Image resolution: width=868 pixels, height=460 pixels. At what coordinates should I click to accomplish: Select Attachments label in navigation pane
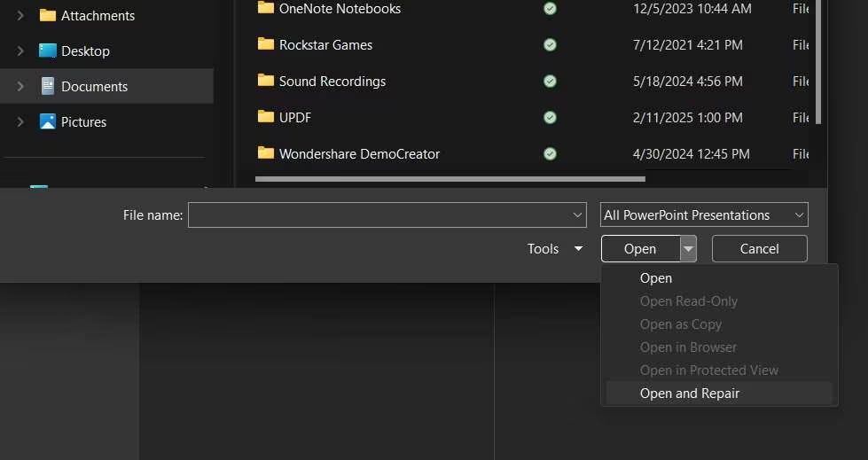pos(98,15)
